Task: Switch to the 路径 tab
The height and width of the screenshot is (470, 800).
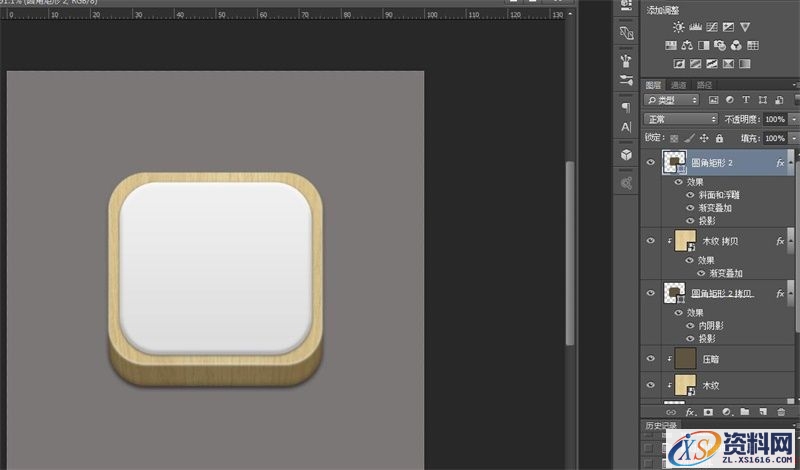Action: (x=704, y=85)
